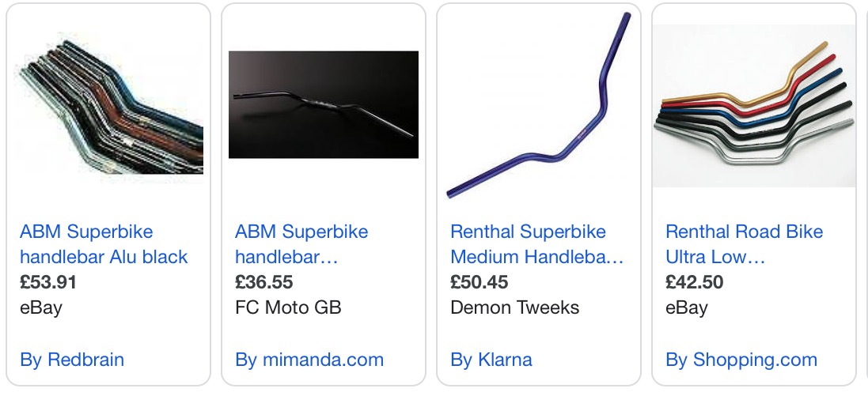Follow the By Redbrain link

coord(72,360)
